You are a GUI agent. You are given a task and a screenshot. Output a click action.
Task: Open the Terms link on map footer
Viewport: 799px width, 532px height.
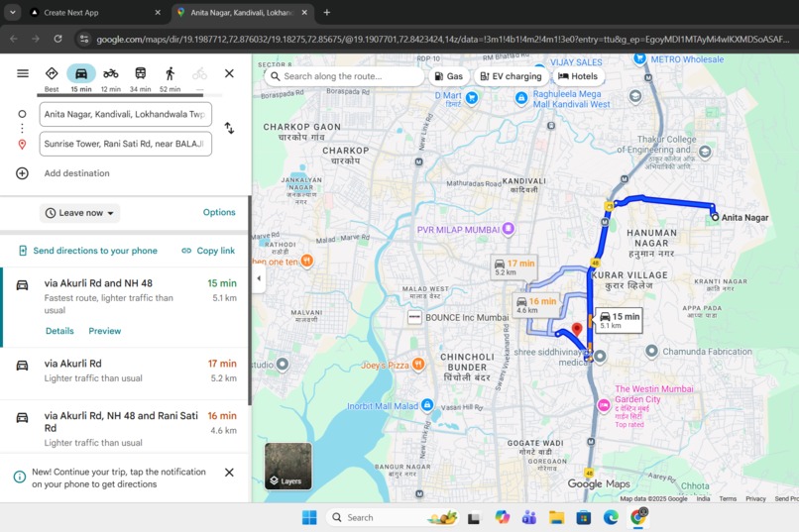[x=728, y=499]
